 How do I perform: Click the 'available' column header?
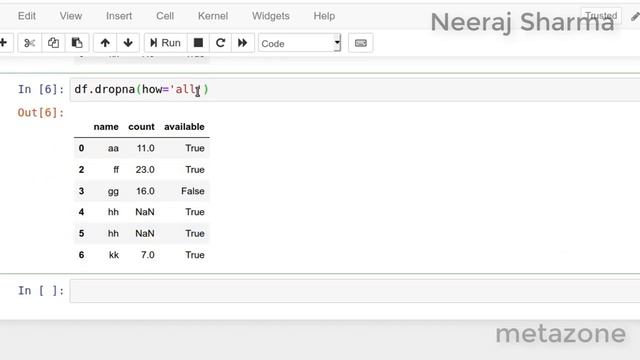(x=184, y=127)
